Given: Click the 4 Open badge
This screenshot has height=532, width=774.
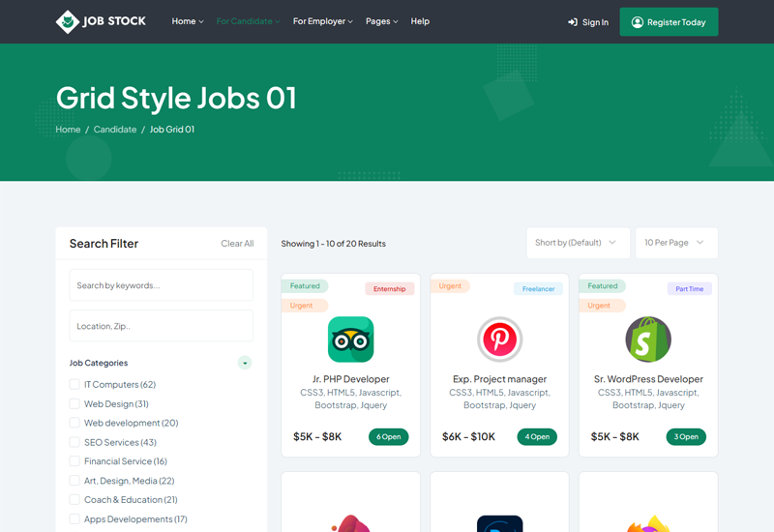Looking at the screenshot, I should 537,437.
